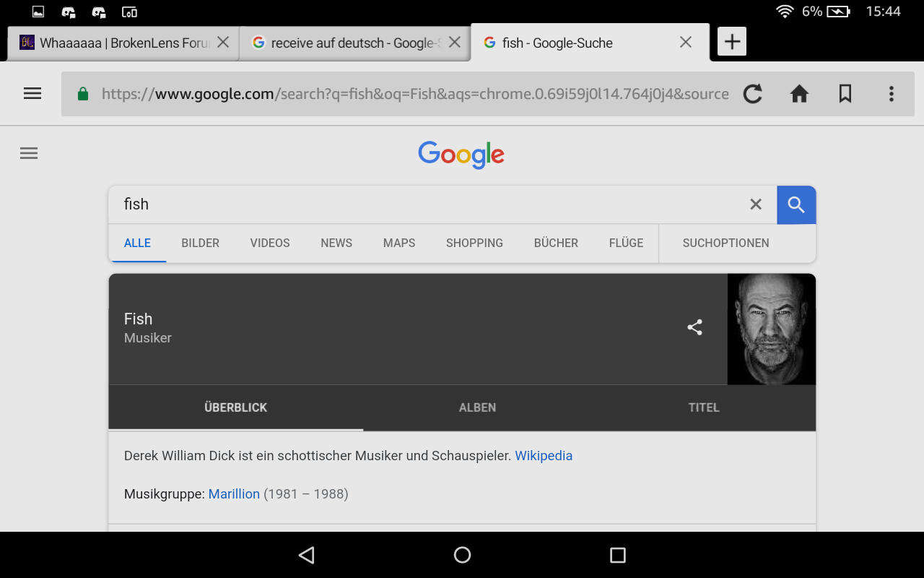
Task: Open the Android recent apps square button
Action: click(x=617, y=555)
